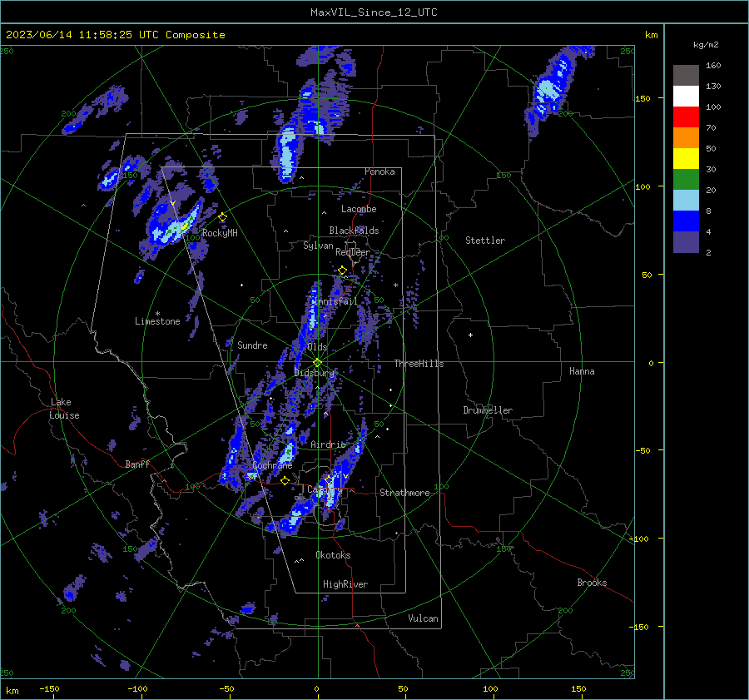Screen dimensions: 749x700
Task: Click the storm cell west of RockyMH
Action: [173, 225]
